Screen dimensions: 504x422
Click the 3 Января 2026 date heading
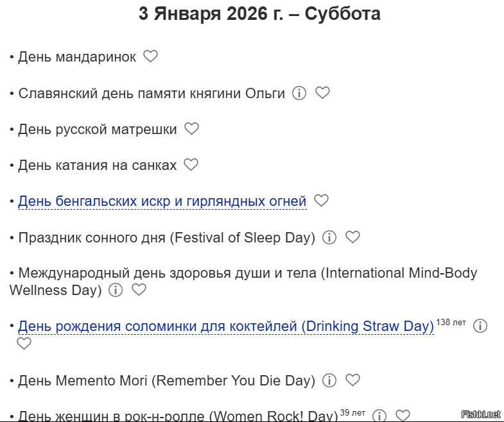(x=259, y=14)
